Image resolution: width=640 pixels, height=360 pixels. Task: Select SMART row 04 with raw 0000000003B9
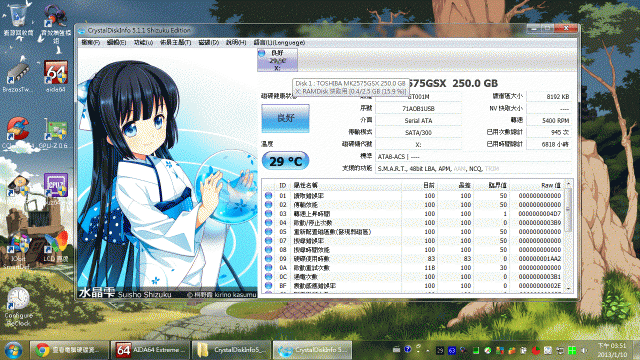pyautogui.click(x=413, y=223)
